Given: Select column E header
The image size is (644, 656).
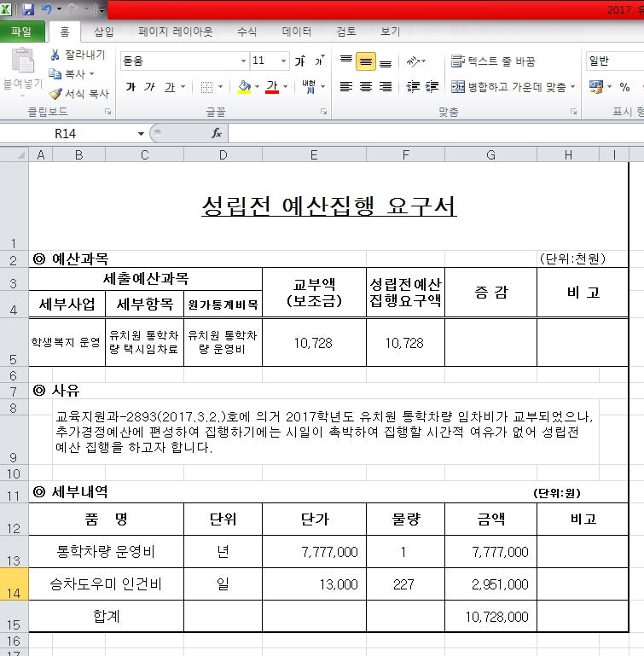Looking at the screenshot, I should 314,155.
